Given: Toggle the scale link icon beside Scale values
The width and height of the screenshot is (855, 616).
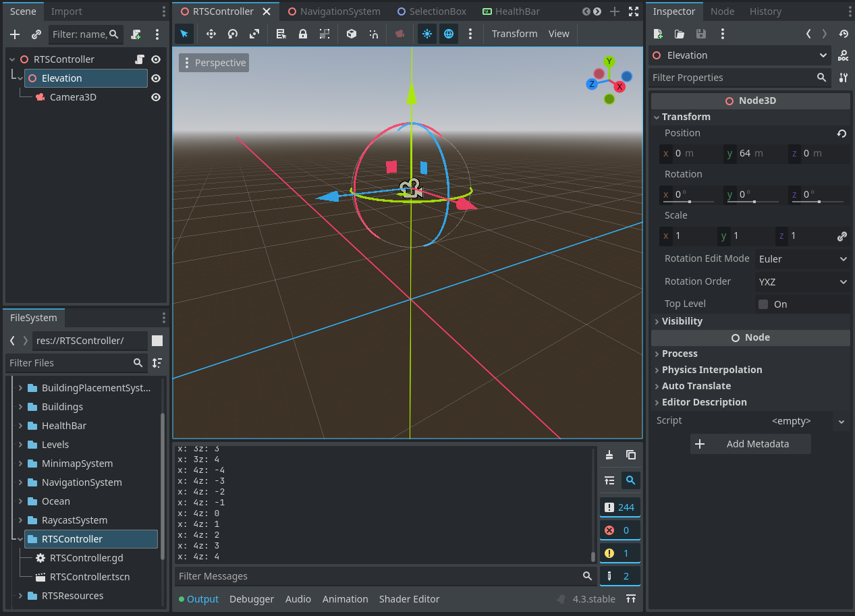Looking at the screenshot, I should click(841, 237).
